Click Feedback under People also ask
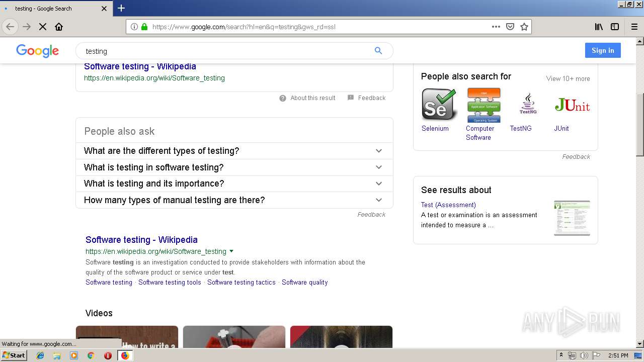This screenshot has width=644, height=362. click(x=371, y=215)
